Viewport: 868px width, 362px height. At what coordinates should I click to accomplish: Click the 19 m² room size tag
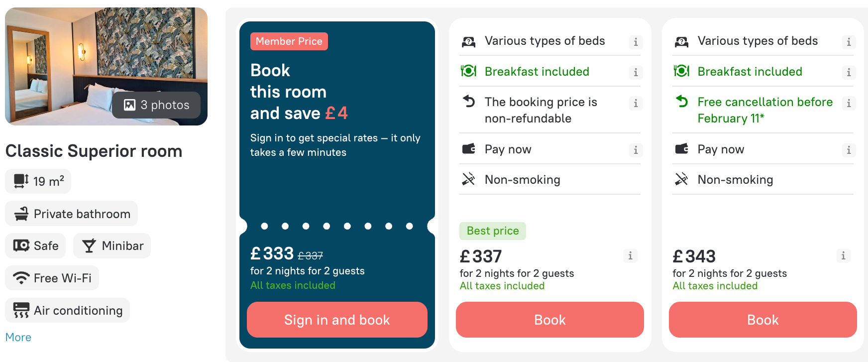pyautogui.click(x=38, y=181)
